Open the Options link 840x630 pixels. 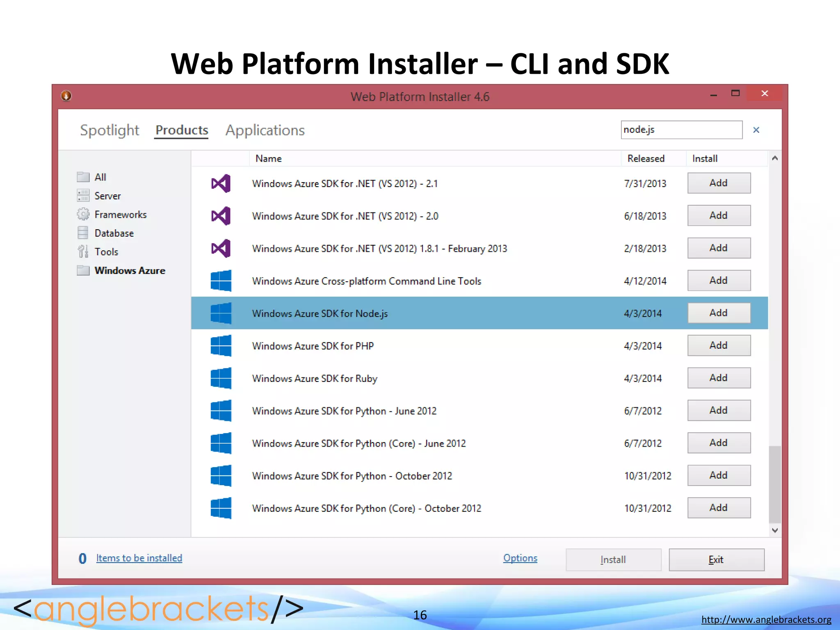coord(520,558)
